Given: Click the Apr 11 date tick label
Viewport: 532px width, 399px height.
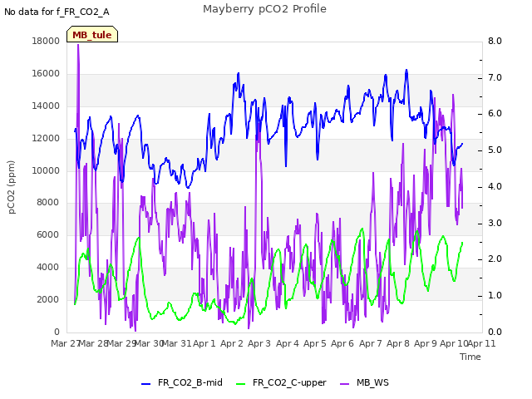Looking at the screenshot, I should 482,343.
